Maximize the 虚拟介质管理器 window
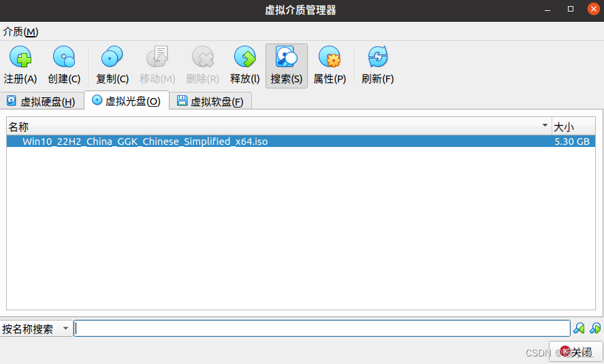Screen dimensions: 604x364 tap(571, 9)
